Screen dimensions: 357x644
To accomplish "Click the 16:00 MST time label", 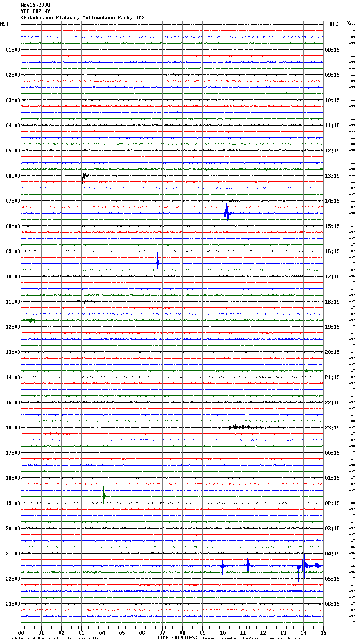I will pyautogui.click(x=13, y=428).
